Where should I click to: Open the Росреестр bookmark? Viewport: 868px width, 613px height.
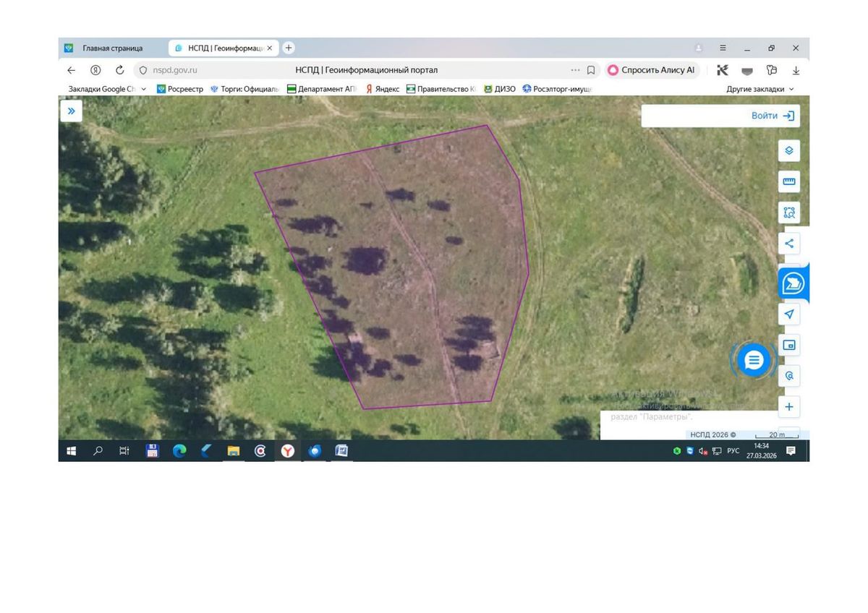[179, 89]
